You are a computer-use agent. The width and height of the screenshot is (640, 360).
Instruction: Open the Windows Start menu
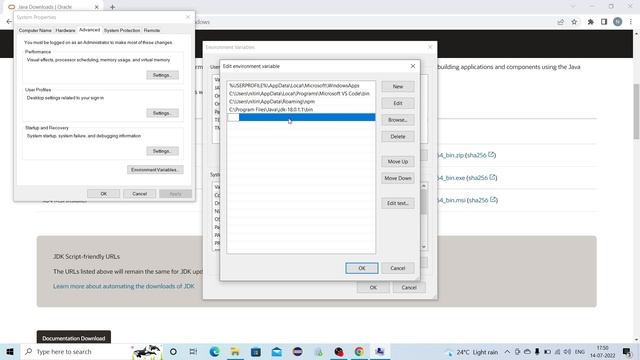[9, 351]
